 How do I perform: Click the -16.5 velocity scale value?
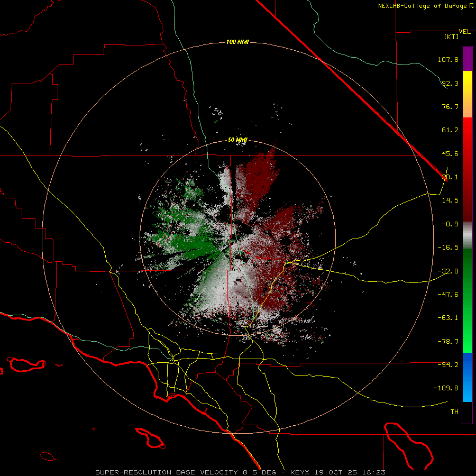[x=448, y=248]
